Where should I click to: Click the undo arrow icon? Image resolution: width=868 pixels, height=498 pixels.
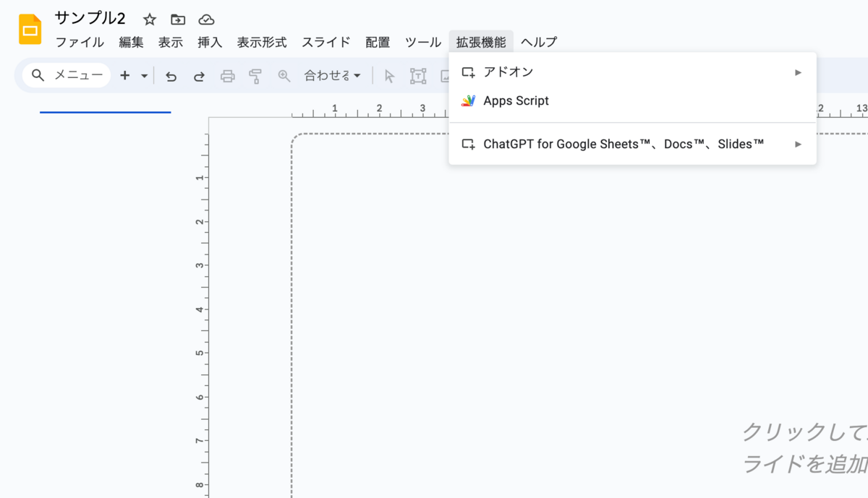[x=171, y=76]
